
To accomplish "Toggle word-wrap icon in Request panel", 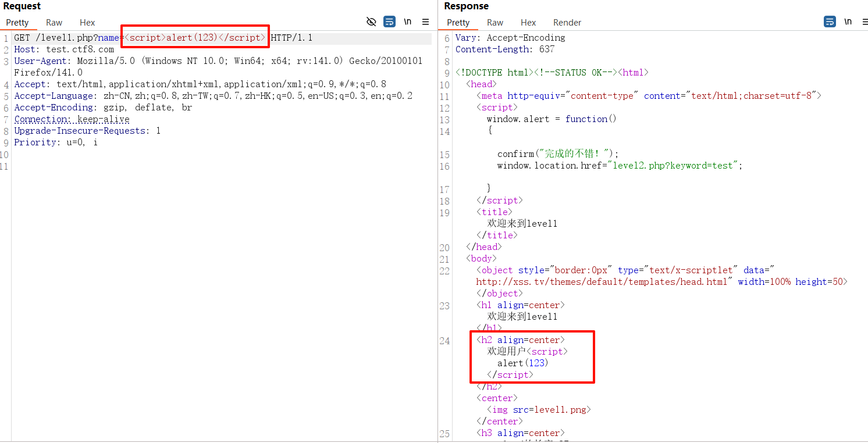I will (389, 22).
